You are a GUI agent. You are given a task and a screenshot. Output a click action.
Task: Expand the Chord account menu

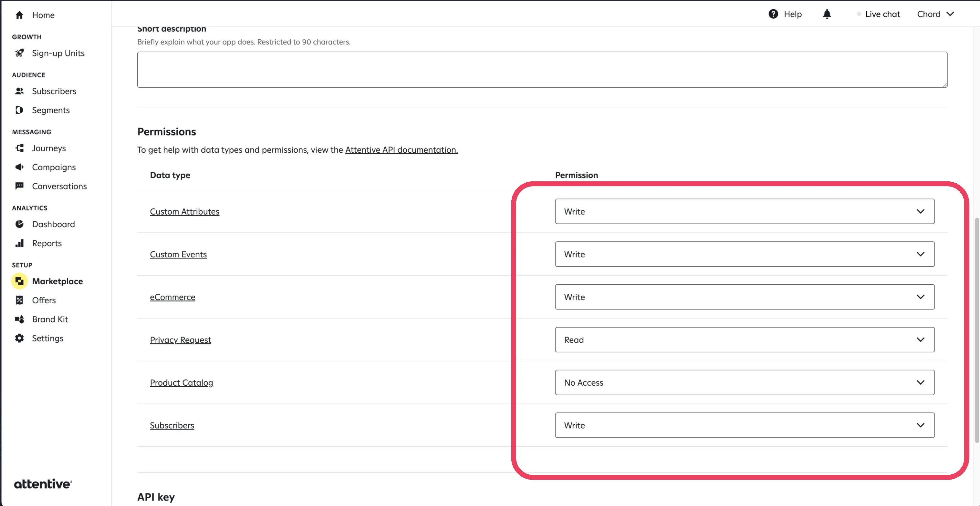[x=935, y=14]
